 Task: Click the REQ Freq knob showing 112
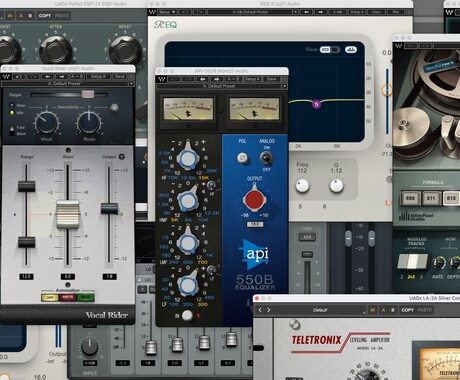pos(302,186)
